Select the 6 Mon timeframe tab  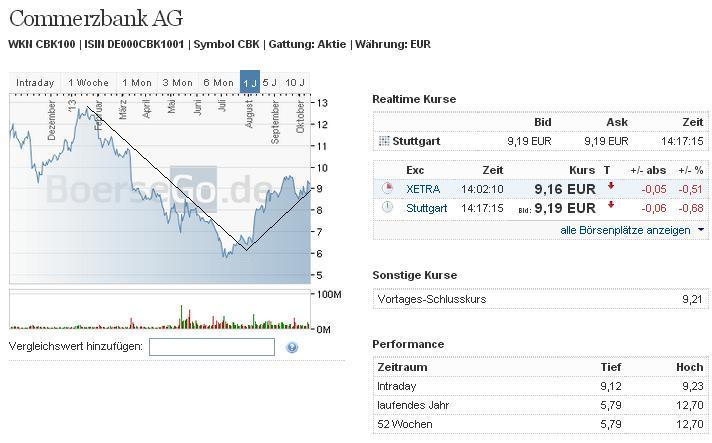click(x=218, y=82)
